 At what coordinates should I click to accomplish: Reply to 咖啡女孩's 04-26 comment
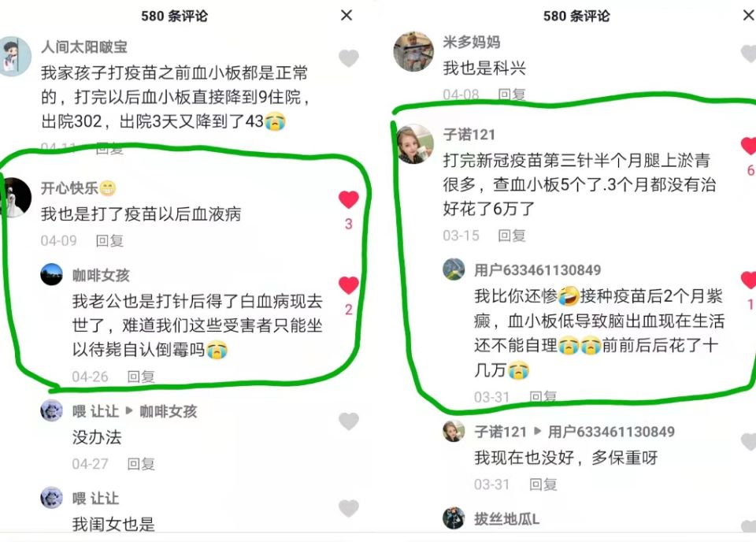coord(141,376)
